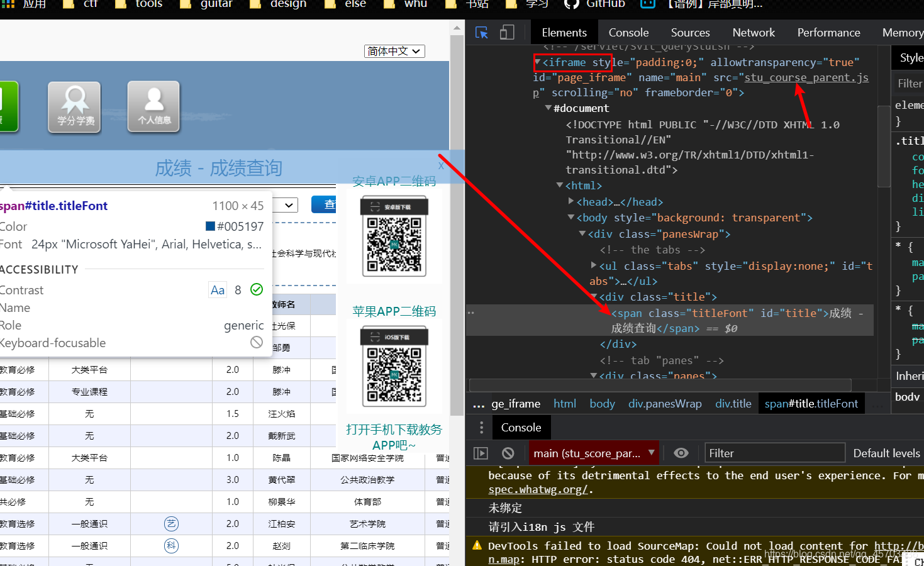Open the 学分学费 icon button
The width and height of the screenshot is (924, 566).
pyautogui.click(x=75, y=107)
